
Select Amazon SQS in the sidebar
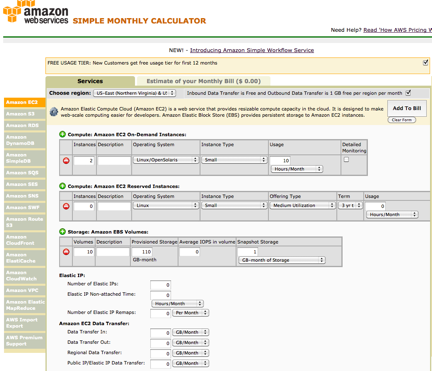point(25,173)
